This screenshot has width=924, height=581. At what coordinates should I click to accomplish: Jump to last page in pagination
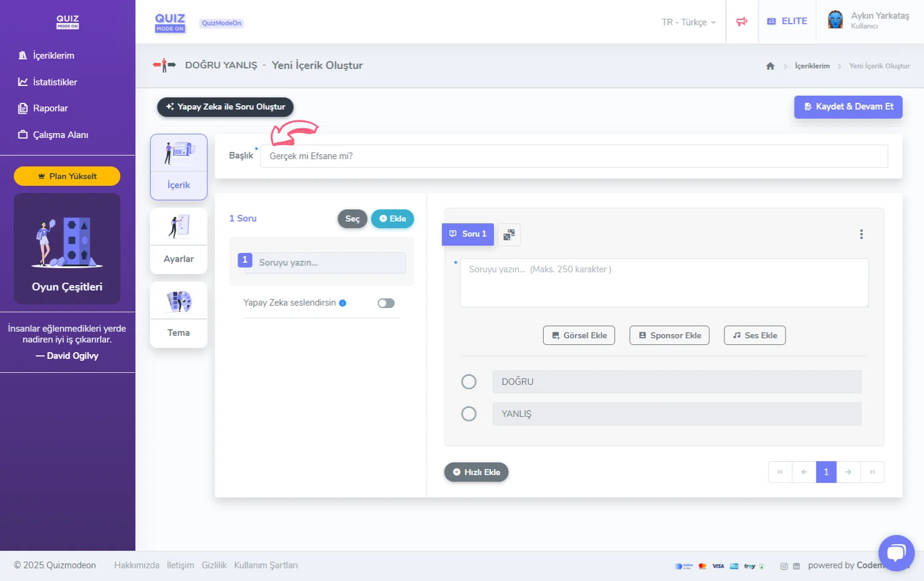(x=872, y=472)
